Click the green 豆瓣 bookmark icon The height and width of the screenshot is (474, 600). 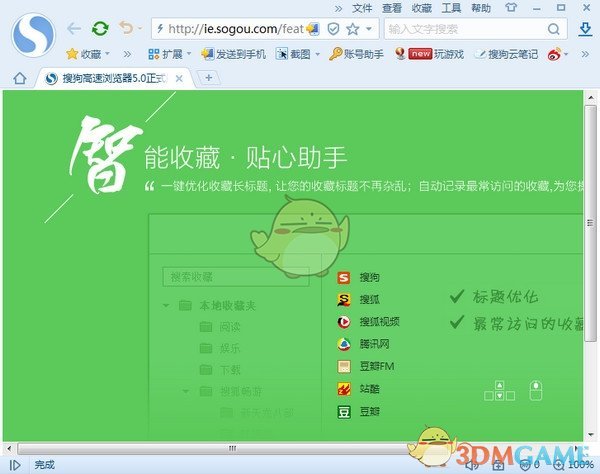coord(344,412)
